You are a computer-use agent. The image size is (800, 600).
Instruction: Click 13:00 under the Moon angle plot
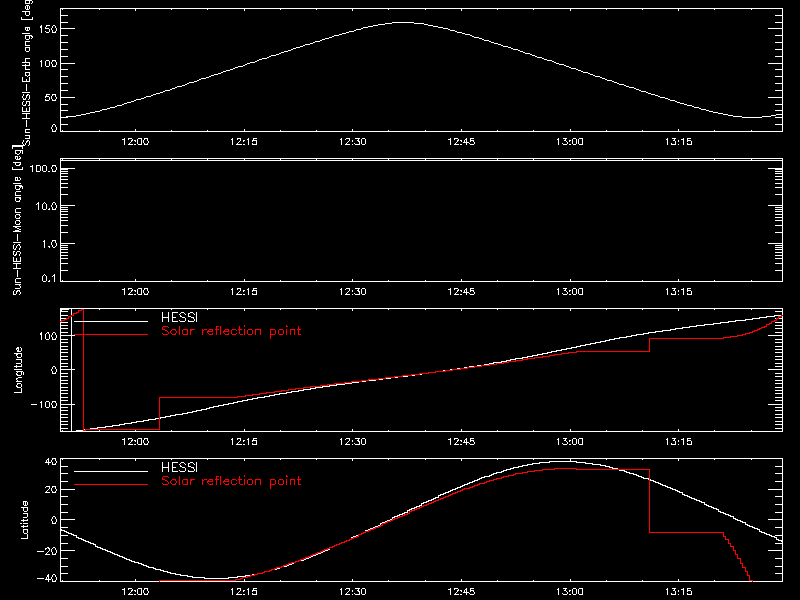(570, 291)
